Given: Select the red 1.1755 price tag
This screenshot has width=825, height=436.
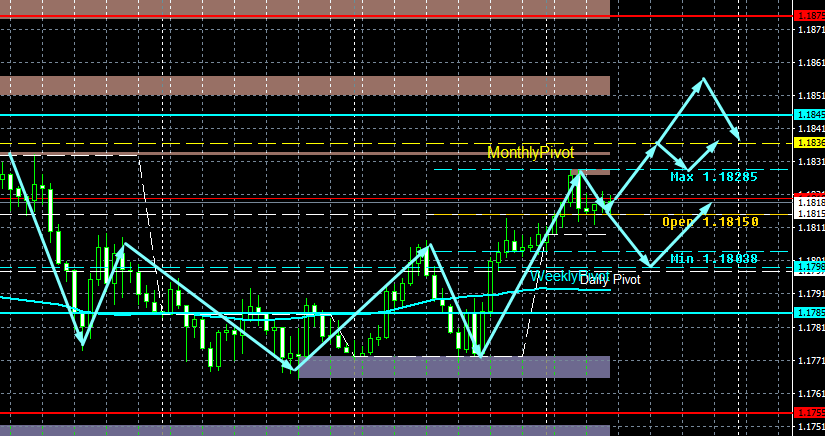Looking at the screenshot, I should [x=809, y=412].
